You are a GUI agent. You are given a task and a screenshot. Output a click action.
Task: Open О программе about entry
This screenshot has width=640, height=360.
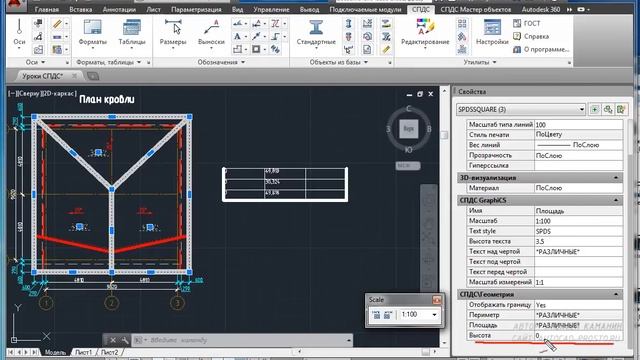click(541, 49)
